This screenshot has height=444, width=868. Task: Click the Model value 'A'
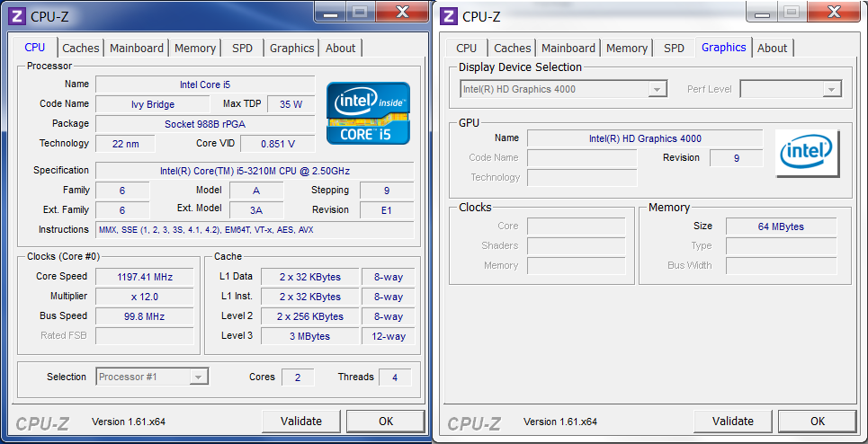tap(256, 191)
